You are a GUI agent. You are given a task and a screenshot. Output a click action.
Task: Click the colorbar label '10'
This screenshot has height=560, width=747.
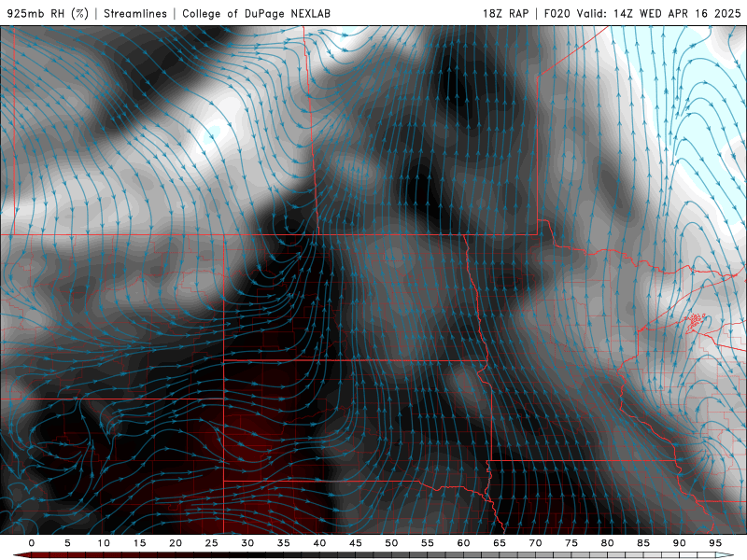[104, 543]
